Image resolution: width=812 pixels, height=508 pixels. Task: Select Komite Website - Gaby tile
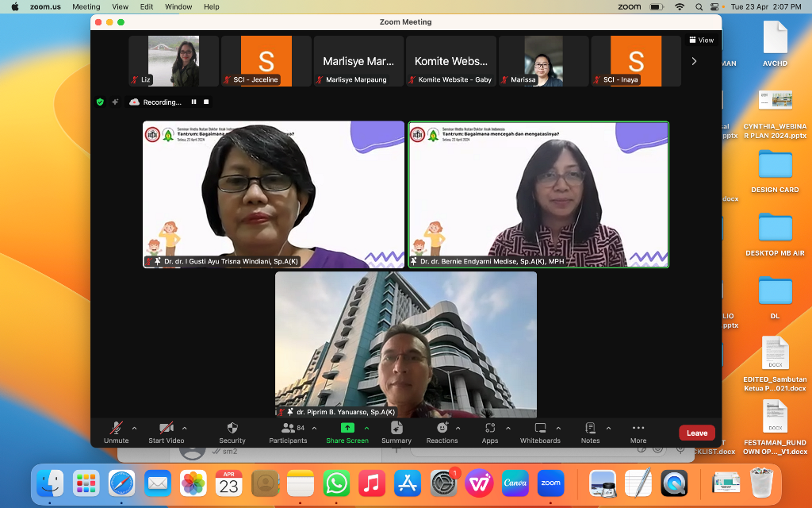coord(451,60)
